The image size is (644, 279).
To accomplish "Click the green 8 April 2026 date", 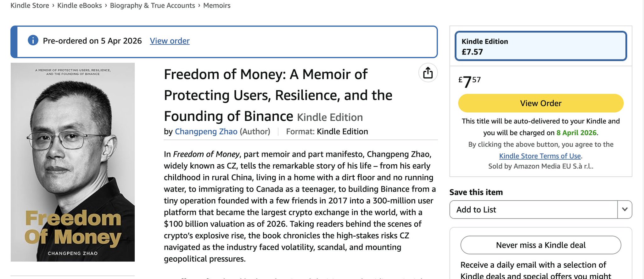I will point(576,133).
